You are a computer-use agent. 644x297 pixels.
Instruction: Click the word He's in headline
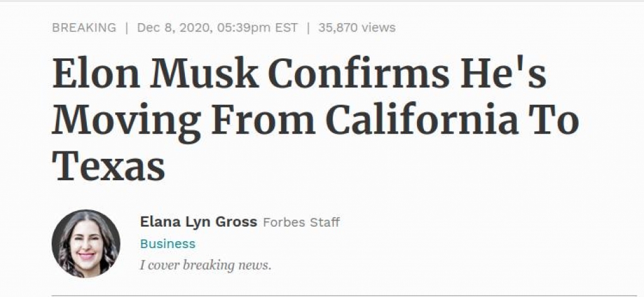tap(504, 73)
